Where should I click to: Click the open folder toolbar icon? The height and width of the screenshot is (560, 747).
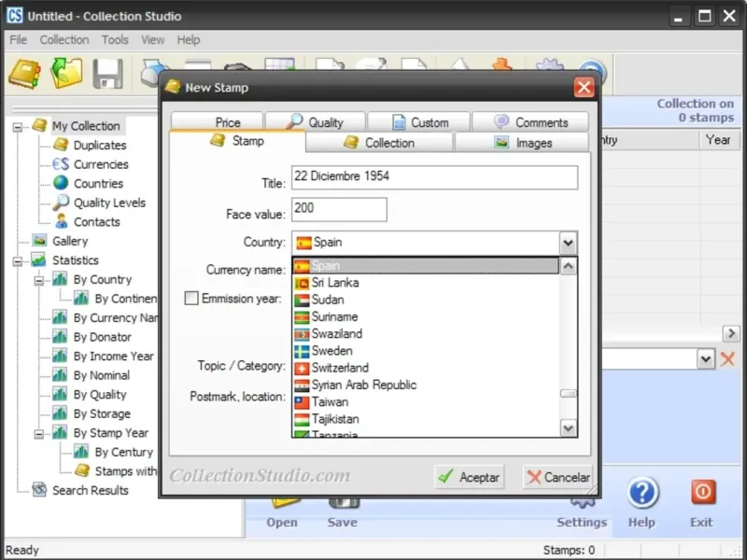point(66,73)
